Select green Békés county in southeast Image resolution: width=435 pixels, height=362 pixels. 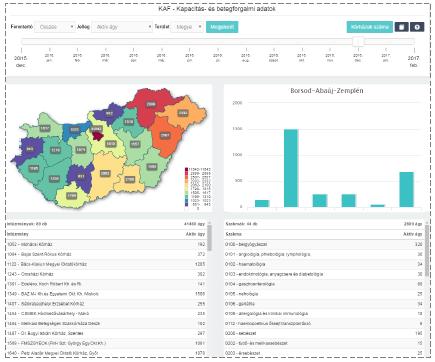pos(152,166)
